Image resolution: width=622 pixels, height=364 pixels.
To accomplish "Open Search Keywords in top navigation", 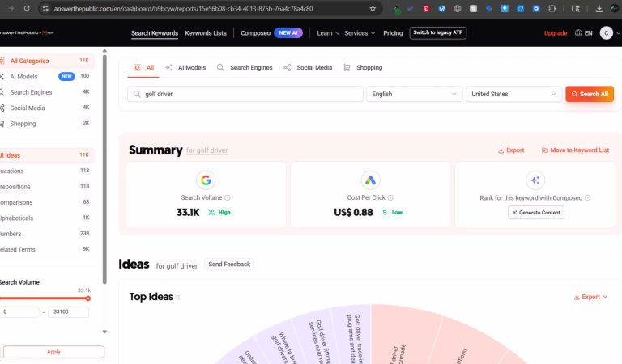I will (x=155, y=33).
